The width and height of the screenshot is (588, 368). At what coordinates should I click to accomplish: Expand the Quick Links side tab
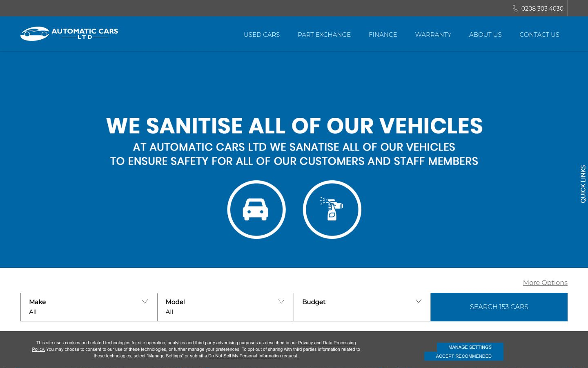pyautogui.click(x=583, y=184)
